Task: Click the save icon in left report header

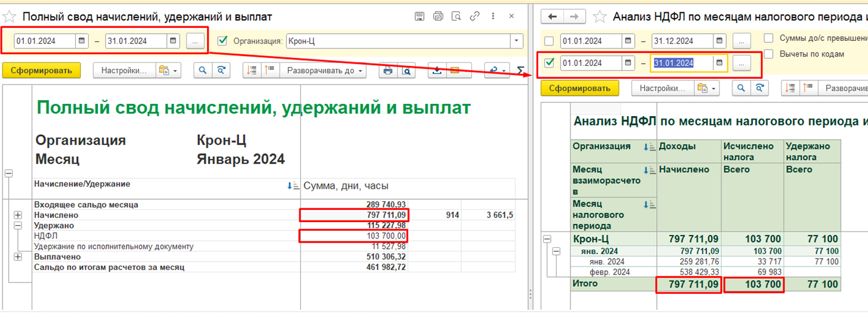Action: click(419, 17)
